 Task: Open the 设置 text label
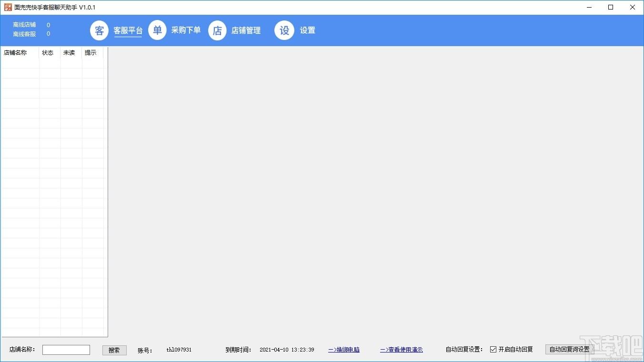point(307,30)
